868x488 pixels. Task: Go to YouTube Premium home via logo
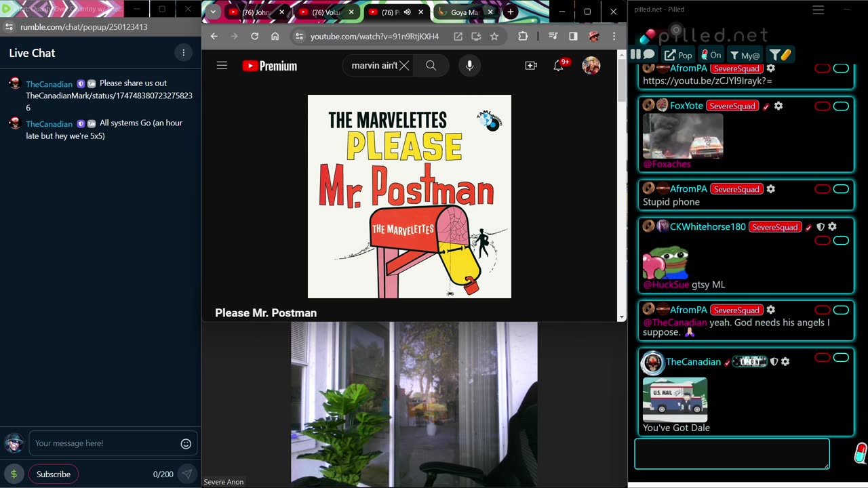[x=270, y=66]
